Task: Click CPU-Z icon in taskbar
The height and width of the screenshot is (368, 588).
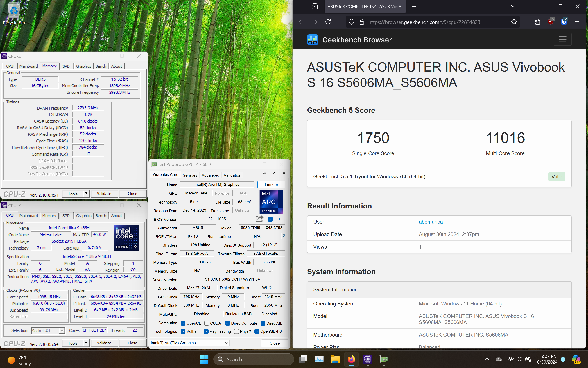Action: point(368,359)
